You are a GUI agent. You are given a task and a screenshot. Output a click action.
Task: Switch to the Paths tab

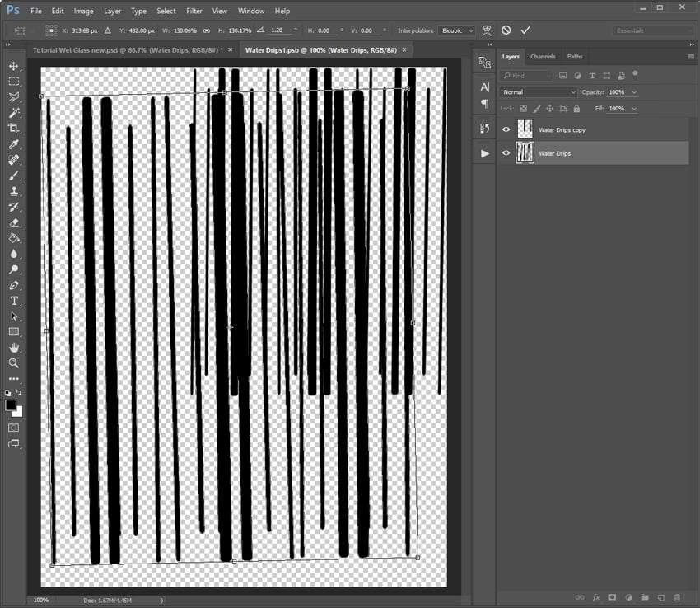[x=575, y=57]
